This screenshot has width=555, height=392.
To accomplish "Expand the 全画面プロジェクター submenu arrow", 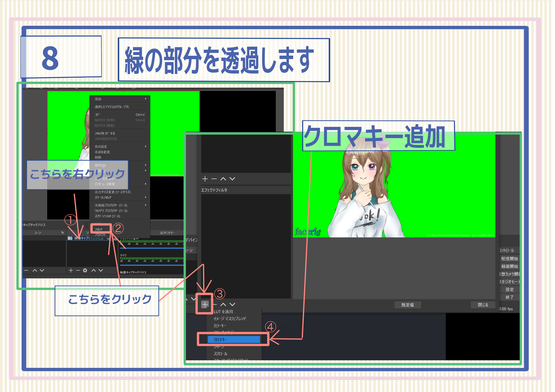I will pos(145,205).
